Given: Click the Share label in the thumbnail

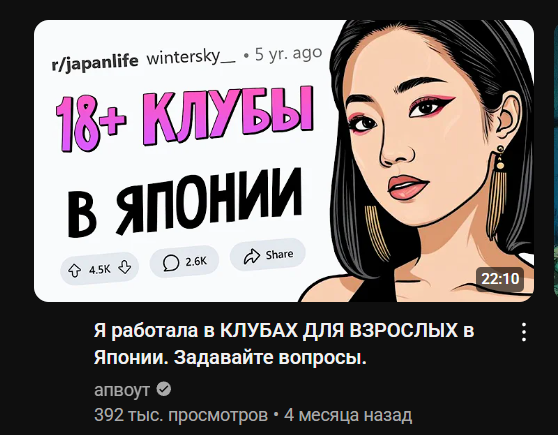Looking at the screenshot, I should [x=280, y=254].
